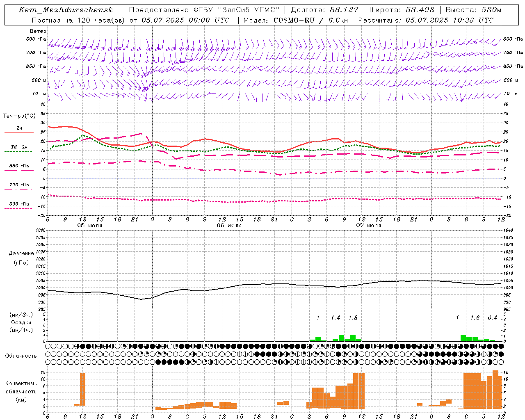Select the (мм/1ч.) precipitation unit label
The width and height of the screenshot is (525, 420).
click(21, 330)
